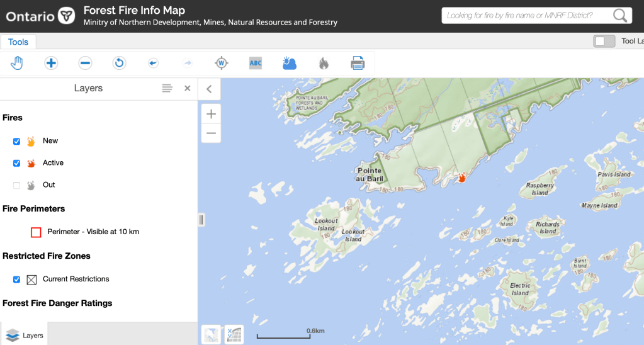Reset the map with the circular arrow icon

tap(119, 63)
